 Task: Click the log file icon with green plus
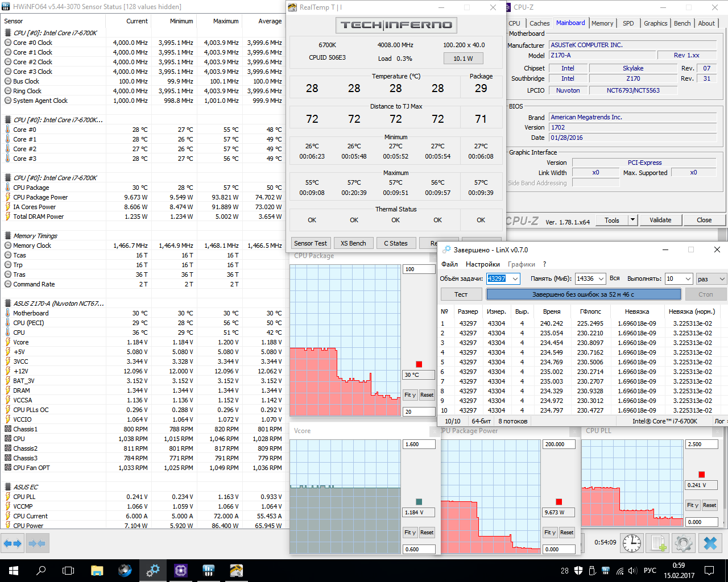click(659, 543)
